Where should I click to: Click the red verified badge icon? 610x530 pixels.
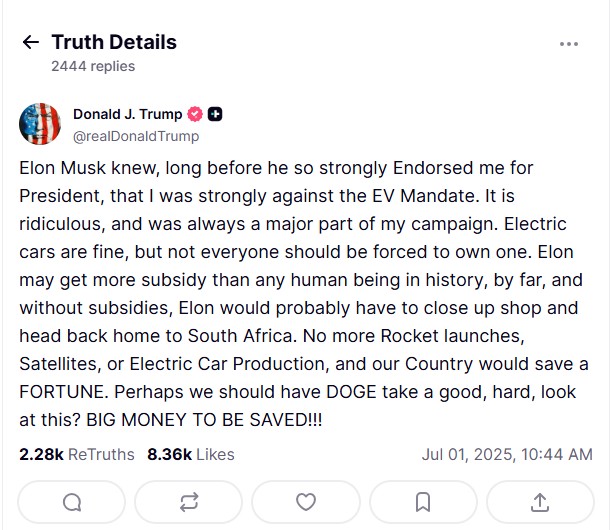click(x=197, y=114)
